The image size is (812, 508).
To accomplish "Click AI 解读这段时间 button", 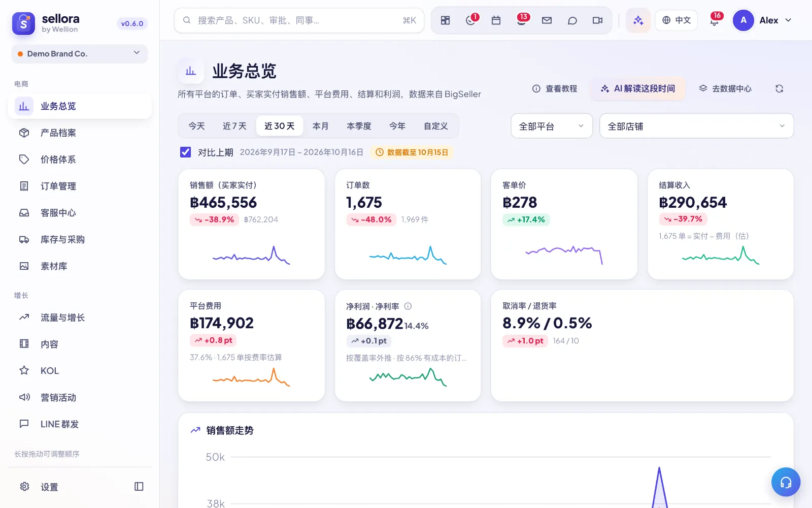I will tap(638, 88).
